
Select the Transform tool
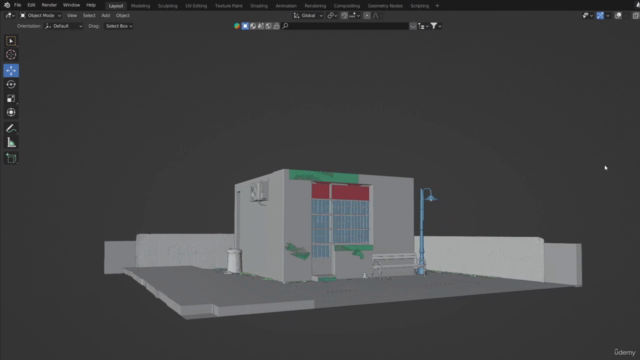11,112
